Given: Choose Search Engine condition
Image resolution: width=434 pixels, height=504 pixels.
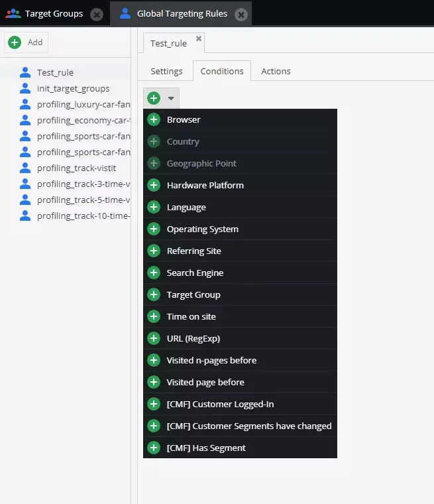Looking at the screenshot, I should [240, 273].
